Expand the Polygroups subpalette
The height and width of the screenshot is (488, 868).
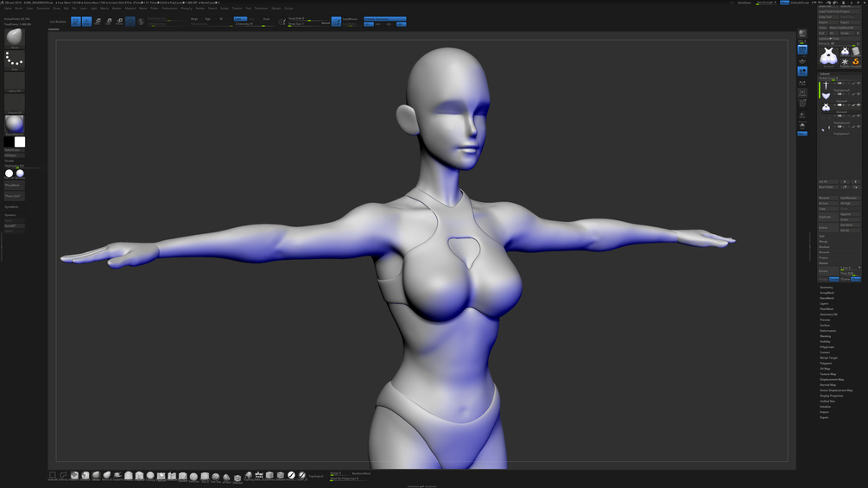(x=827, y=347)
